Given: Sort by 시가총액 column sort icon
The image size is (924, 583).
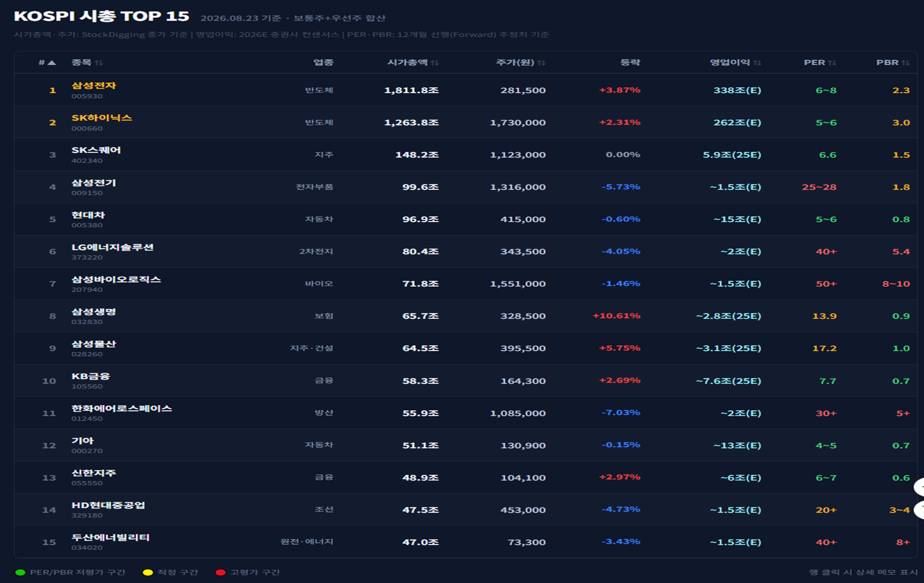Looking at the screenshot, I should click(x=435, y=62).
